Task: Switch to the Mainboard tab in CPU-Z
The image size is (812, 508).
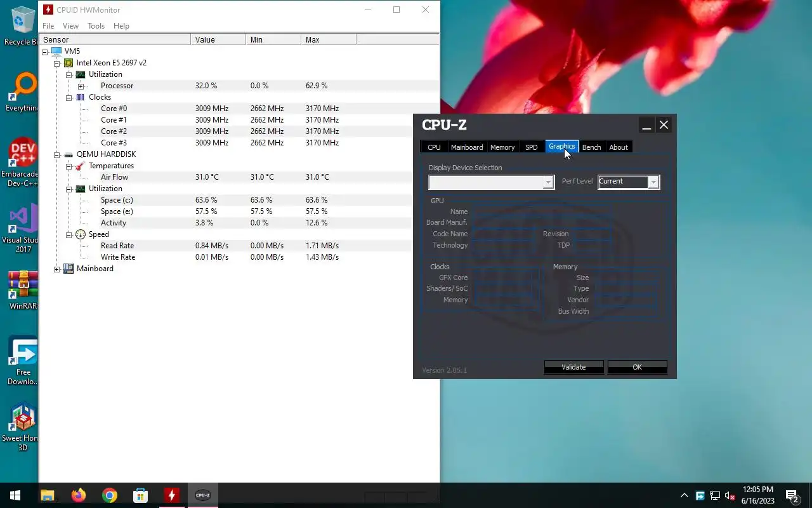Action: (467, 147)
